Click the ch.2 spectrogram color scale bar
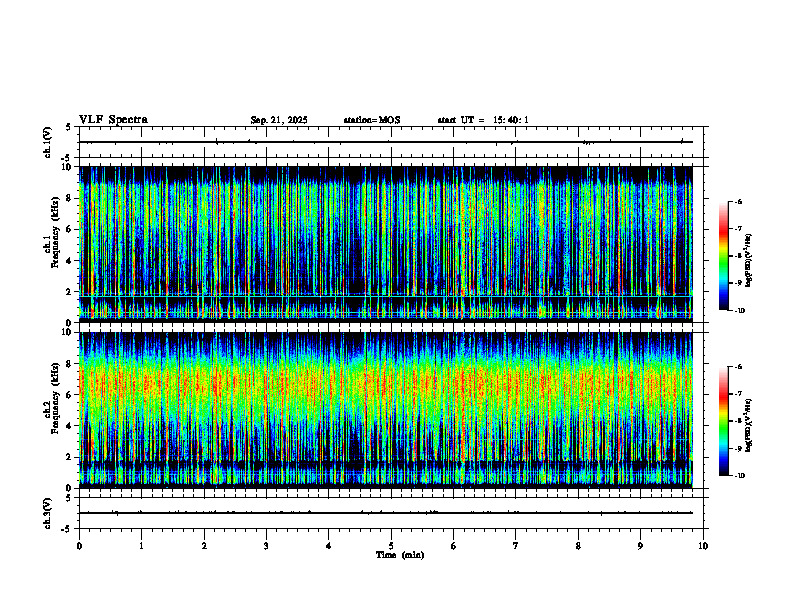Image resolution: width=792 pixels, height=612 pixels. click(x=724, y=421)
